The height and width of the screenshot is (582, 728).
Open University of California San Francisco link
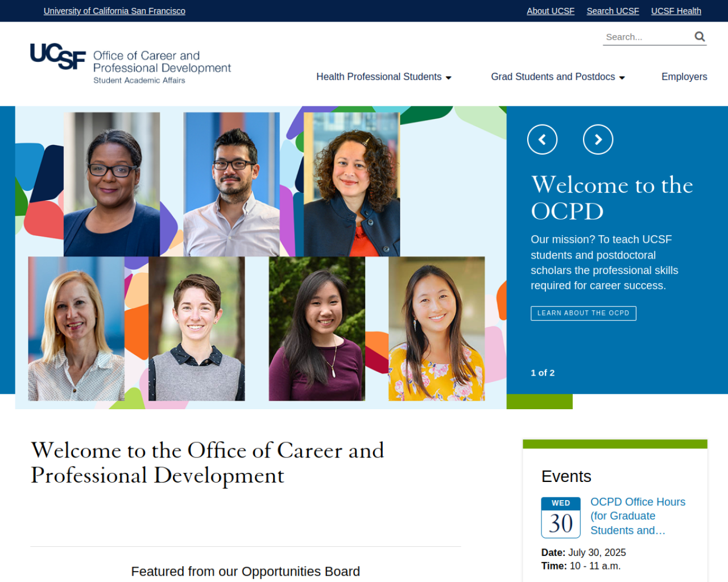(x=114, y=11)
